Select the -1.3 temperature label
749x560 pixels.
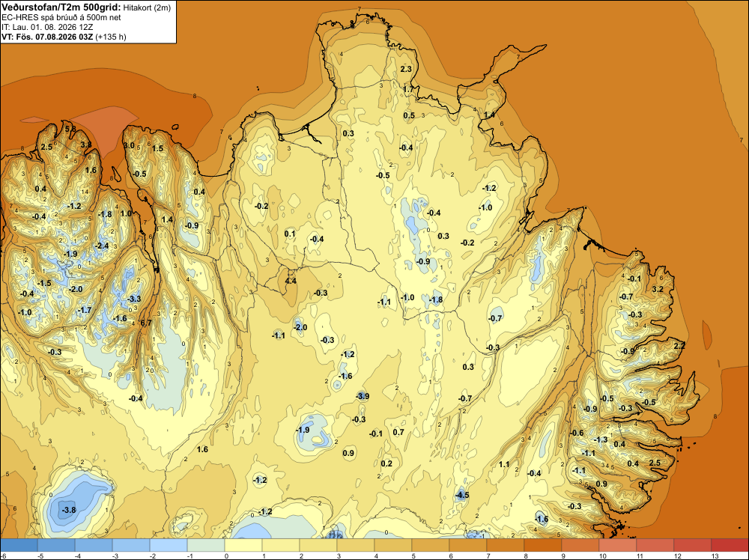coord(601,439)
